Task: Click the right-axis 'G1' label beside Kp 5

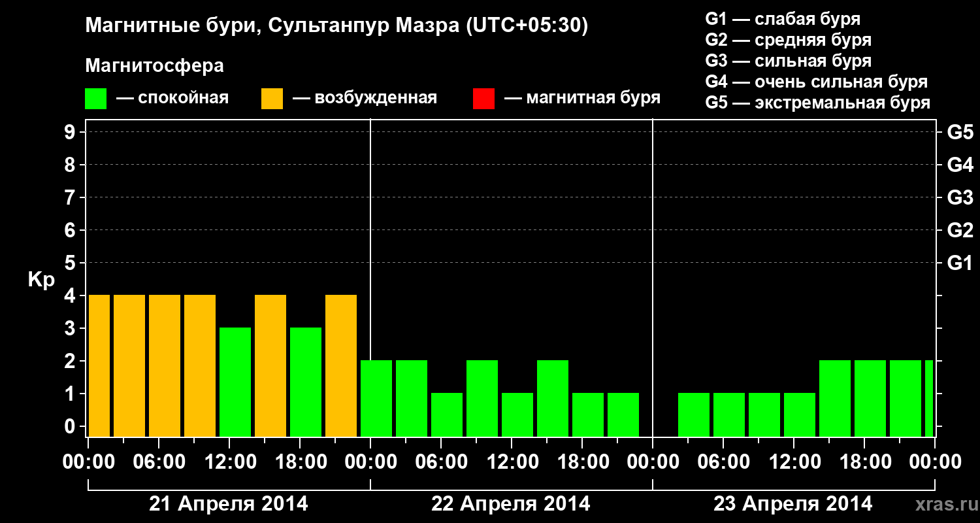Action: (x=960, y=263)
